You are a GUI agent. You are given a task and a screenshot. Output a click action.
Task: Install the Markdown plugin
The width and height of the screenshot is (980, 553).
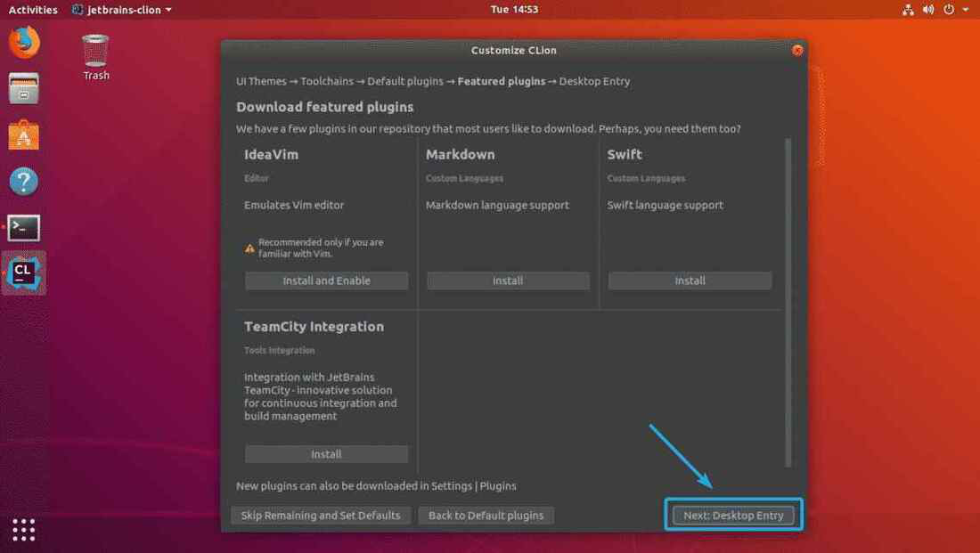tap(508, 281)
